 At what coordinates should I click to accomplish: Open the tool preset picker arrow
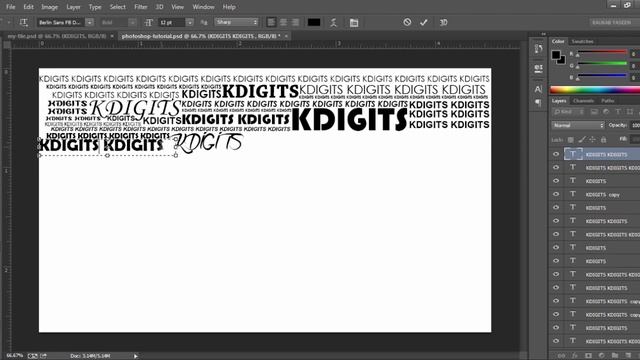pyautogui.click(x=9, y=22)
